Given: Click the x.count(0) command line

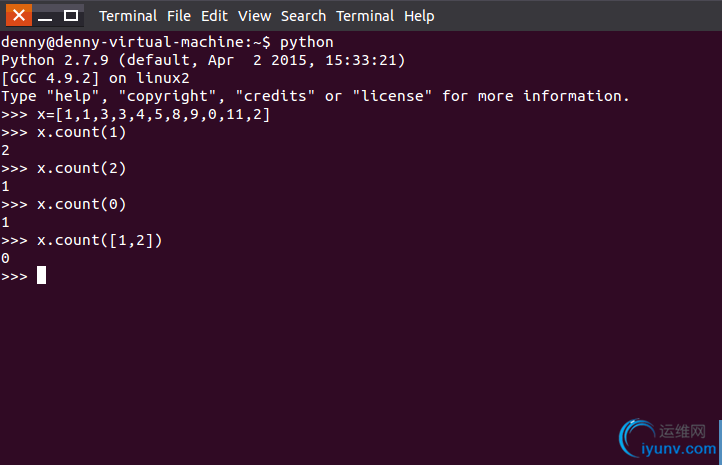Looking at the screenshot, I should click(x=64, y=204).
